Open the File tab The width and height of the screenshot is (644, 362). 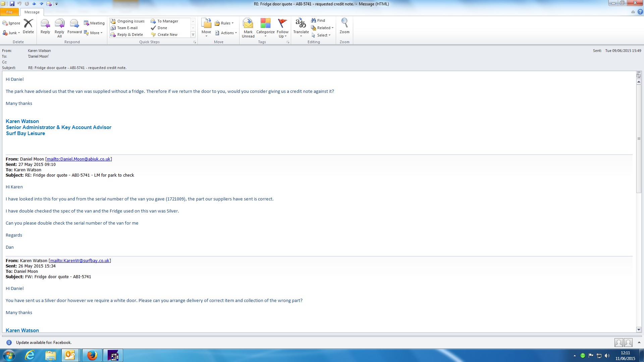click(9, 12)
